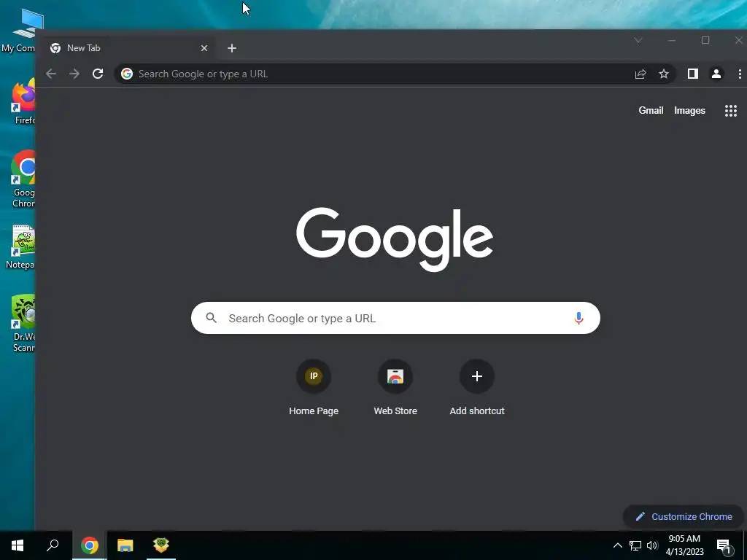Viewport: 747px width, 560px height.
Task: Click the Chrome taskbar icon
Action: (90, 545)
